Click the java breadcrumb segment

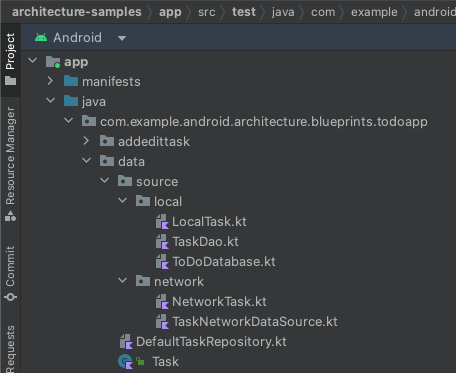(283, 12)
